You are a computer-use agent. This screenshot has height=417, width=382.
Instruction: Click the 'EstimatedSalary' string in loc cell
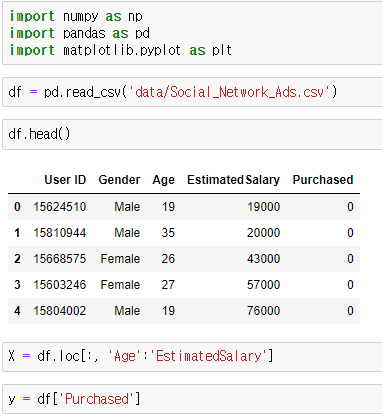(x=208, y=356)
